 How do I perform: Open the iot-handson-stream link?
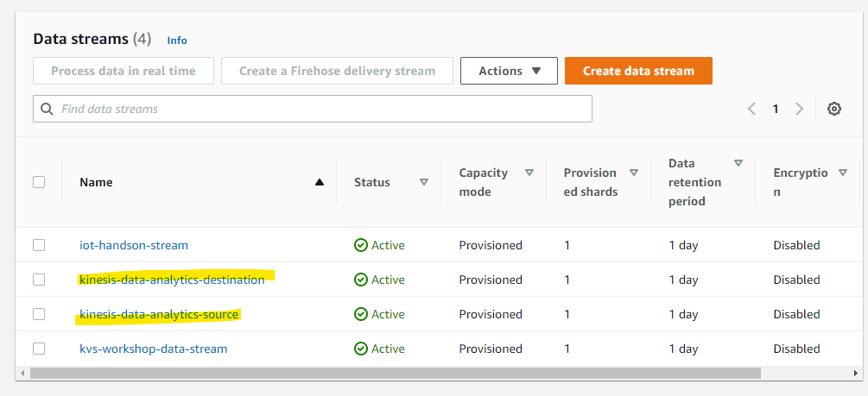coord(134,245)
